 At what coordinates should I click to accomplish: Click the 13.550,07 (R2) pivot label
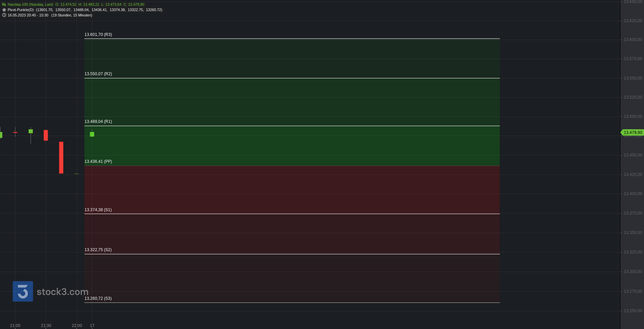[98, 74]
